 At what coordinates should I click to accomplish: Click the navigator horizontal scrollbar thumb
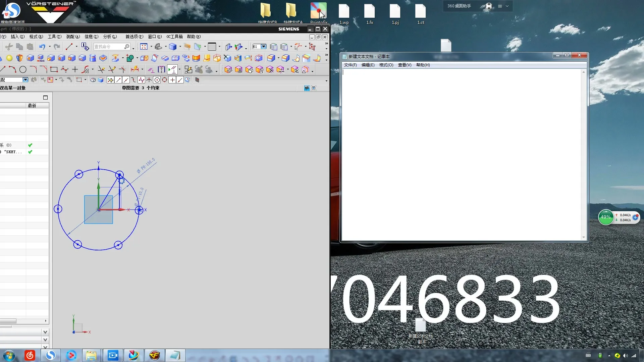8,321
